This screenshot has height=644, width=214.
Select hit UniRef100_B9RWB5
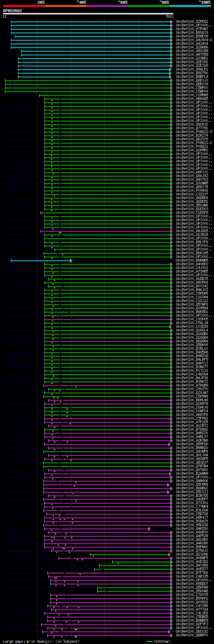tap(193, 260)
